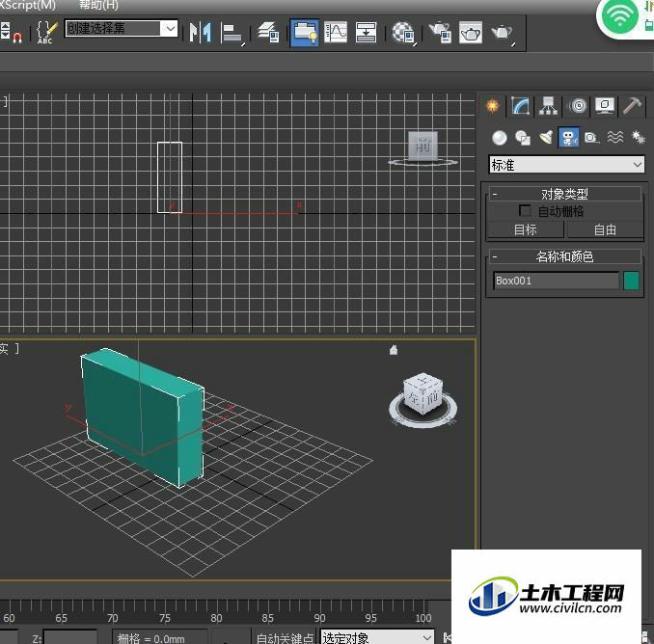
Task: Click the perspective viewport ViewCube
Action: tap(422, 394)
